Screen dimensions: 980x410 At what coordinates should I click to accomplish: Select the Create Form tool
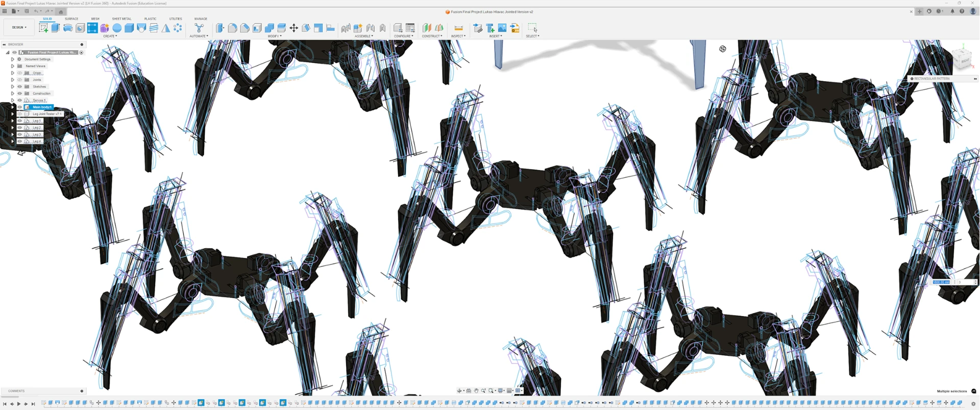[x=105, y=28]
